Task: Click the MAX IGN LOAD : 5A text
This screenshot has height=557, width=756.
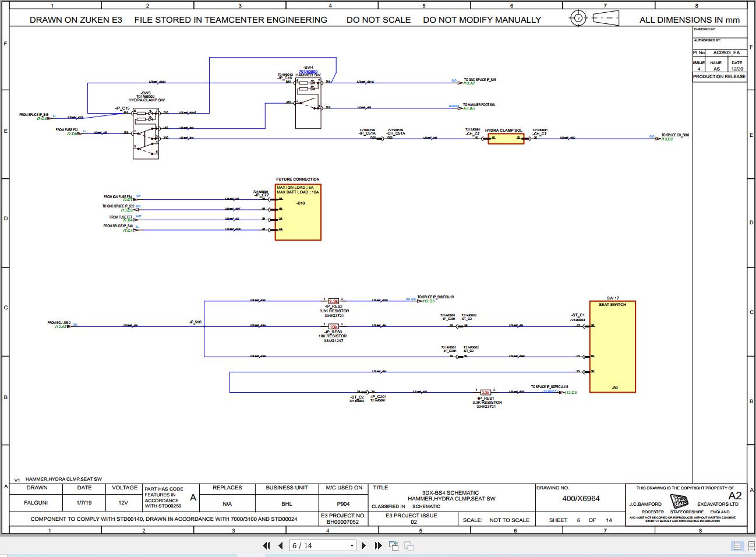Action: pyautogui.click(x=295, y=188)
